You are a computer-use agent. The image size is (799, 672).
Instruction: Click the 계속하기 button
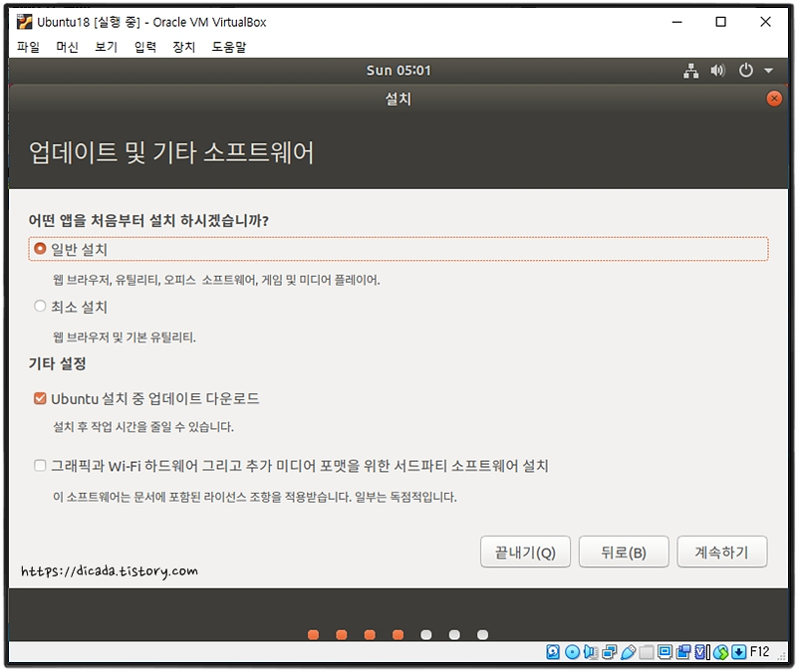722,552
